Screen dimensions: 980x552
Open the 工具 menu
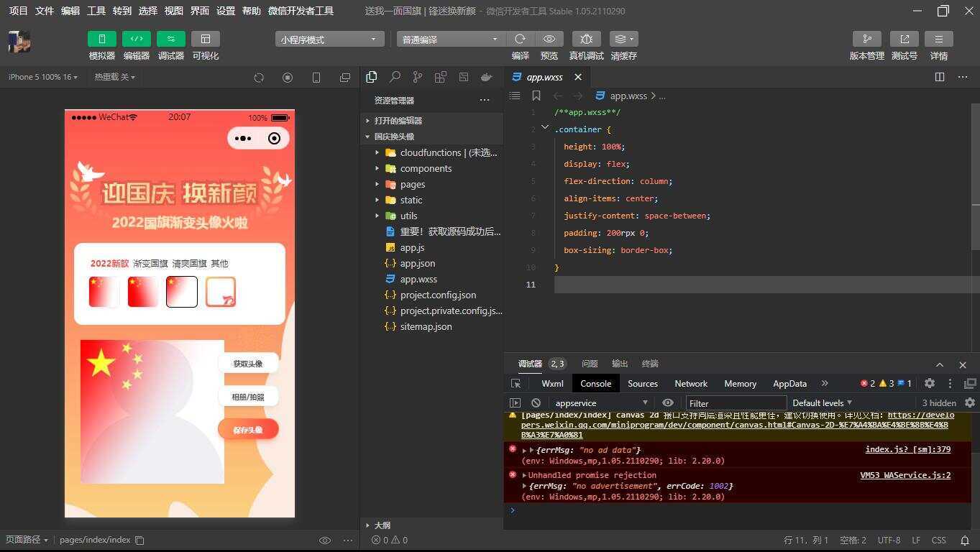point(96,11)
